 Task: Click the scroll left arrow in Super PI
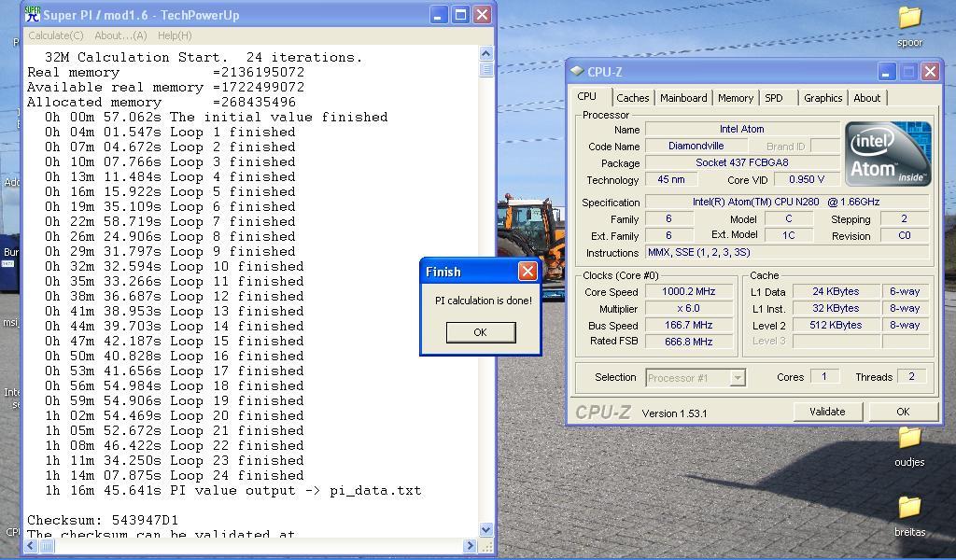pos(31,546)
